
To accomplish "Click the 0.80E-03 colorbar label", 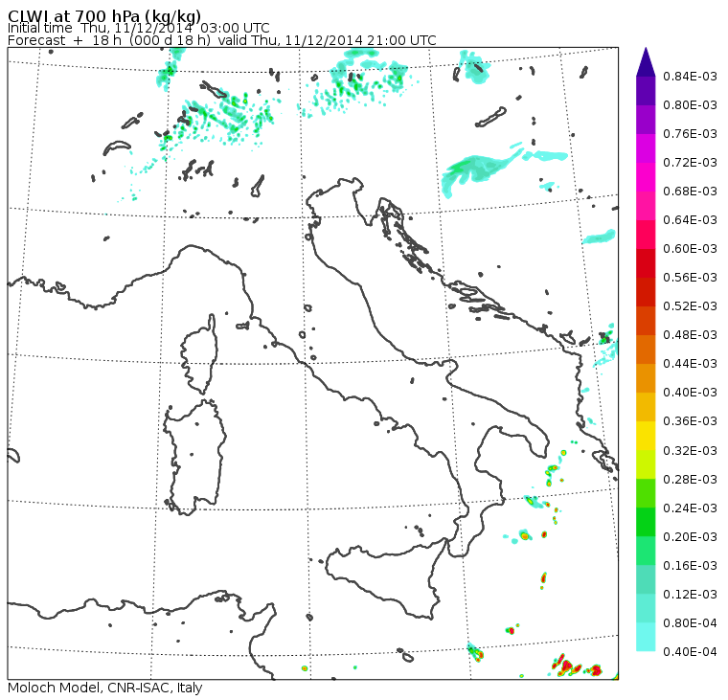I will click(x=690, y=105).
